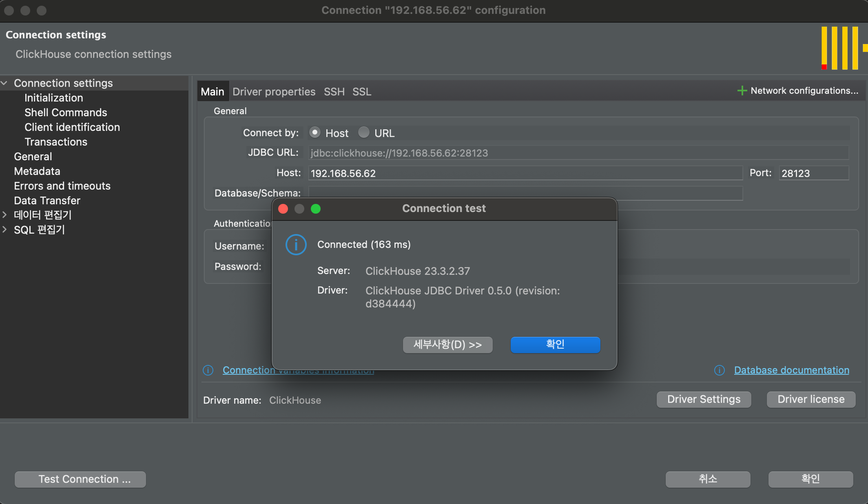
Task: Click the green zoom button of Connection test dialog
Action: pos(316,209)
